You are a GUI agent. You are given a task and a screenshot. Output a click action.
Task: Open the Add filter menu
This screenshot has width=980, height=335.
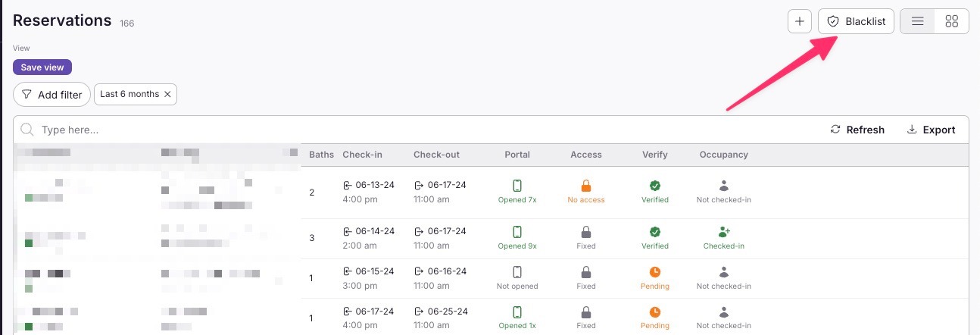coord(51,95)
